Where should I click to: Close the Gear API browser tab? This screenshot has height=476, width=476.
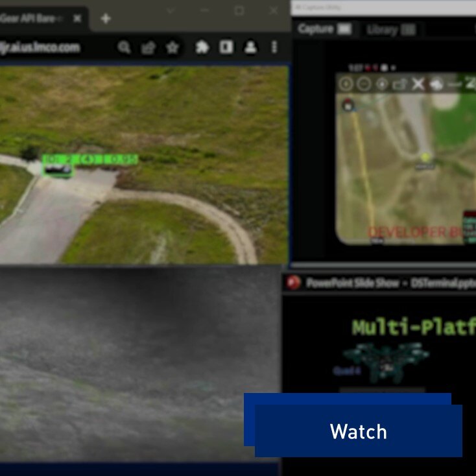(x=77, y=19)
